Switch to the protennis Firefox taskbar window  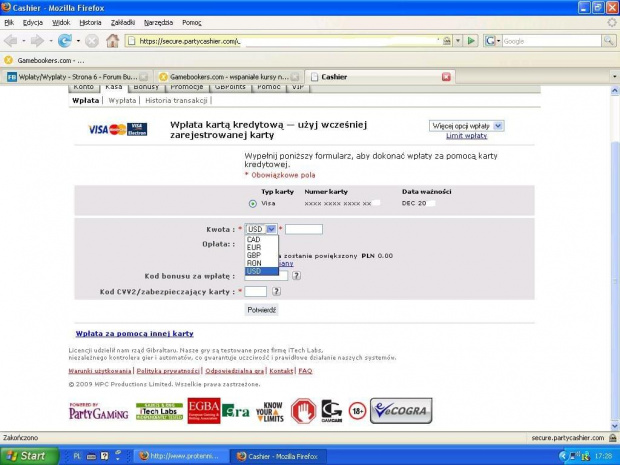(181, 456)
